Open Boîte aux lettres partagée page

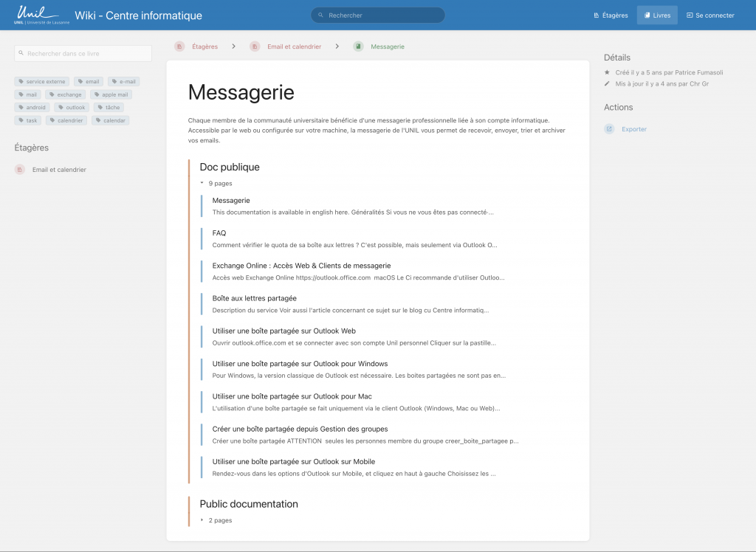pos(254,298)
